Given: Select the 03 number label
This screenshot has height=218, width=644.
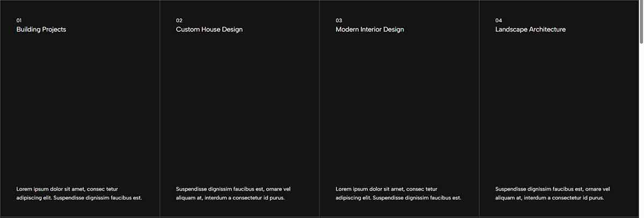Looking at the screenshot, I should click(x=339, y=20).
